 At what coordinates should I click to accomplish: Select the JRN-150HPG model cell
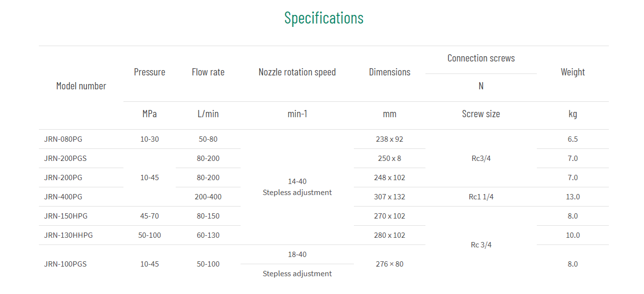66,216
